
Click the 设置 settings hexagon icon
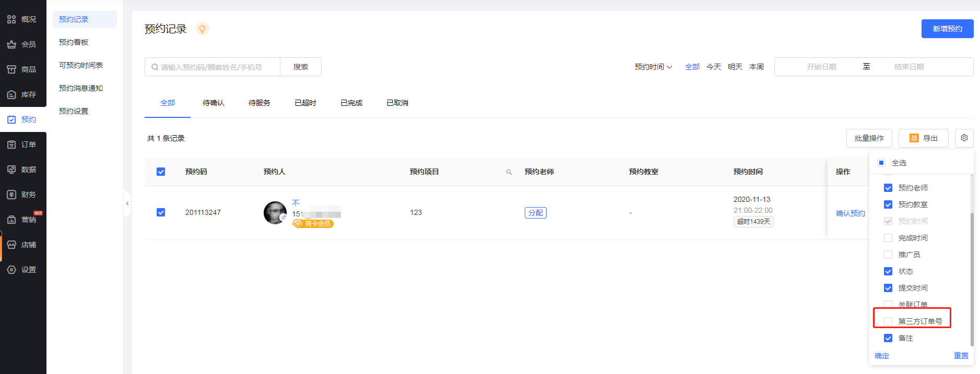point(11,270)
